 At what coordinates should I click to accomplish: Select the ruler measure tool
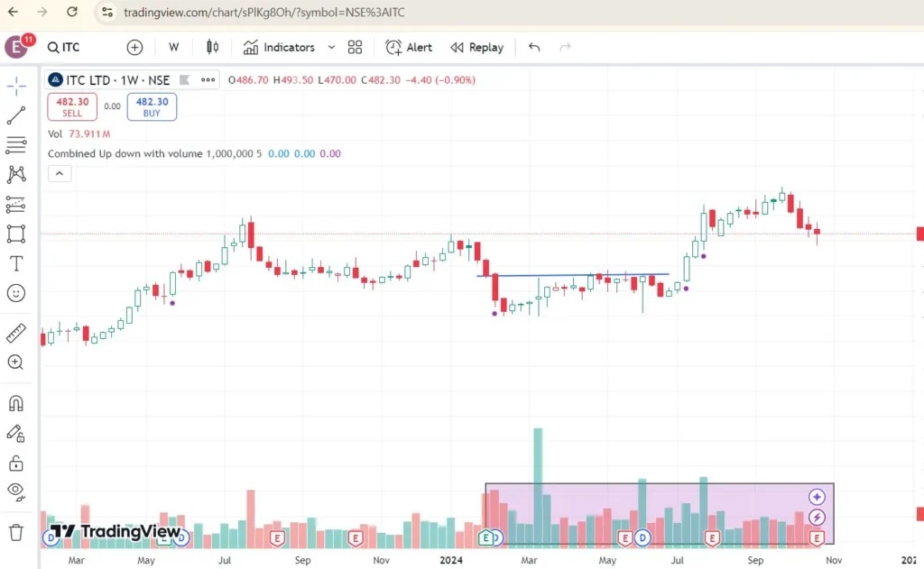tap(16, 333)
